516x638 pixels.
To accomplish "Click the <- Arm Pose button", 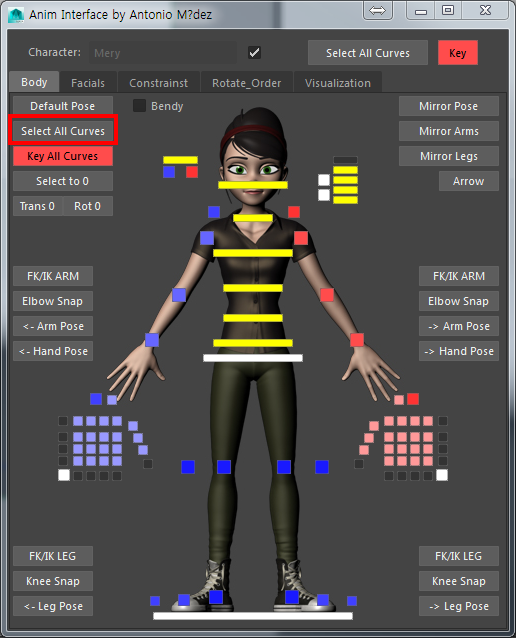I will [53, 326].
